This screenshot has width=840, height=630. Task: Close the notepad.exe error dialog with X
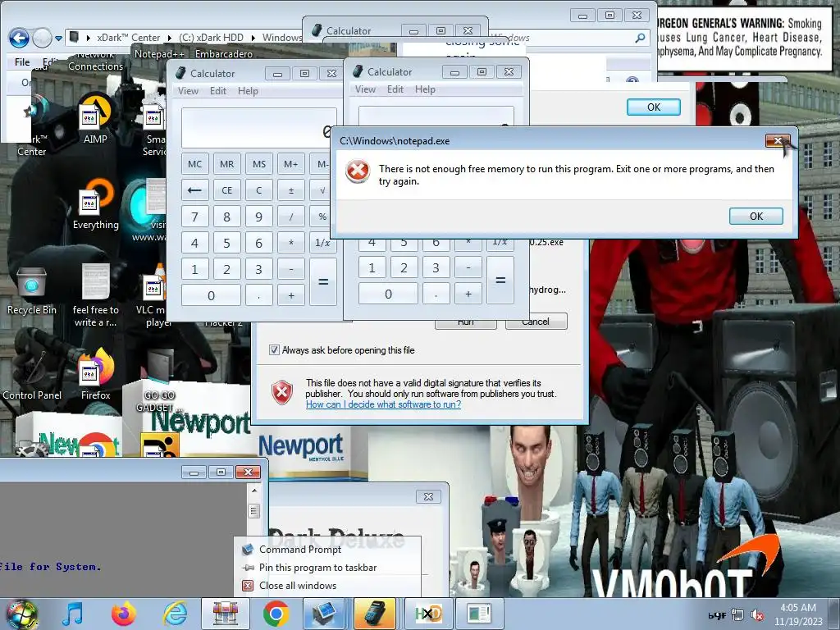[x=778, y=141]
